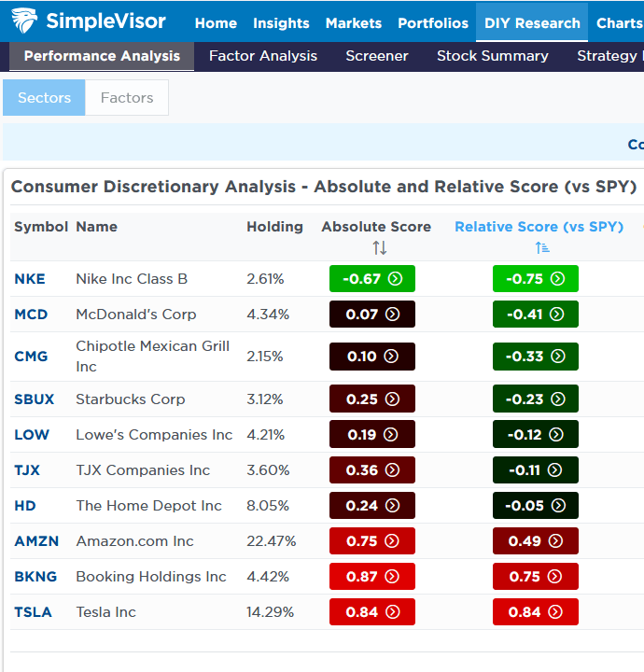Select the Sectors toggle tab
644x672 pixels.
44,98
